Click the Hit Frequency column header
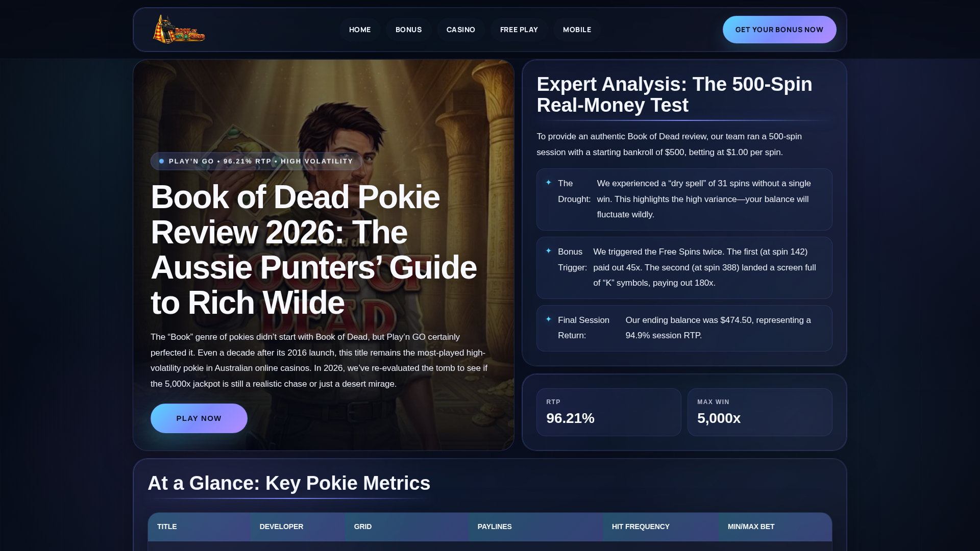The height and width of the screenshot is (551, 980). click(660, 527)
